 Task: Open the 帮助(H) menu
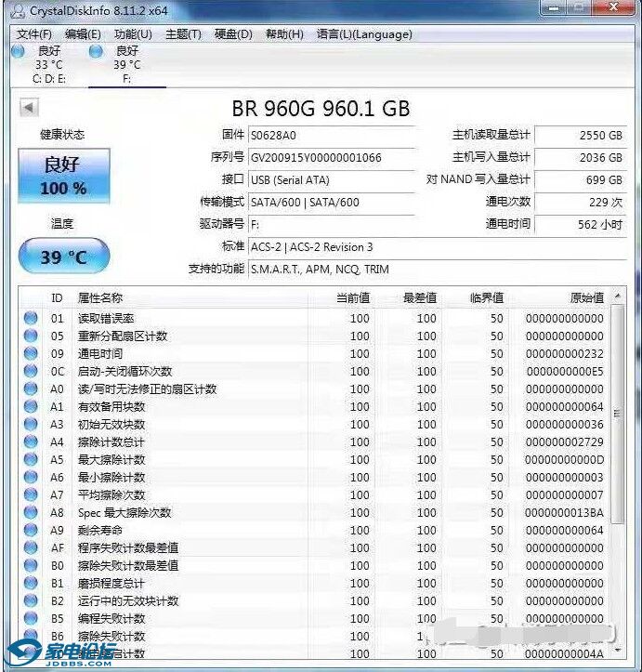point(284,33)
